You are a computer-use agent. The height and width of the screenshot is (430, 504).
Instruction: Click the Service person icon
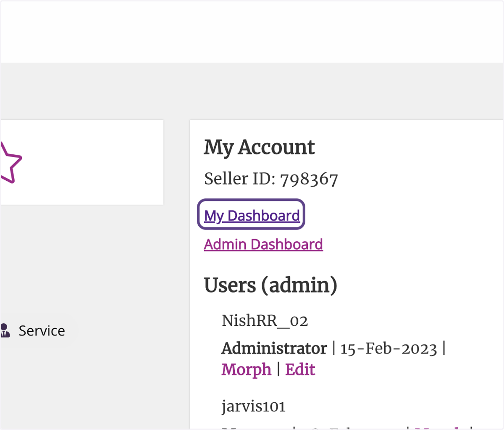pos(5,330)
